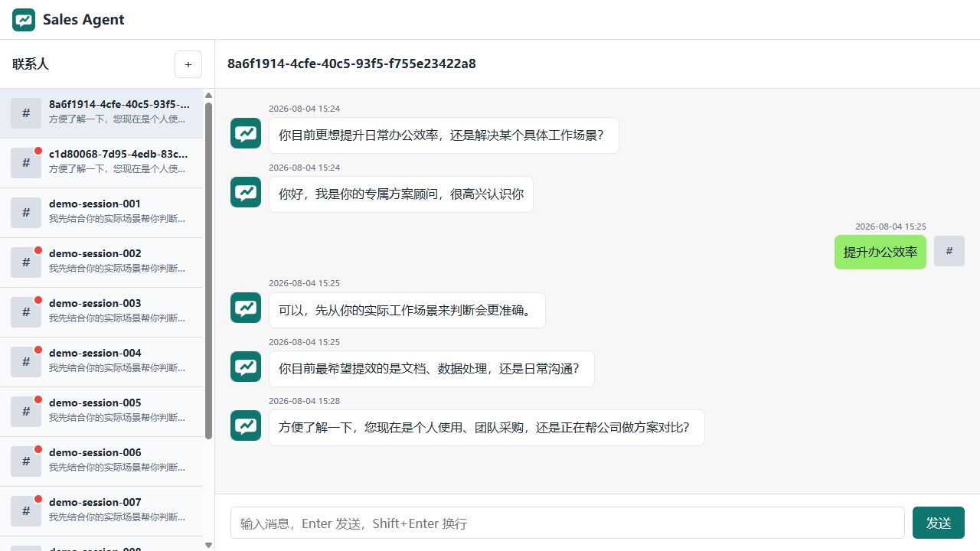
Task: Select demo-session-004 conversation
Action: (x=102, y=362)
